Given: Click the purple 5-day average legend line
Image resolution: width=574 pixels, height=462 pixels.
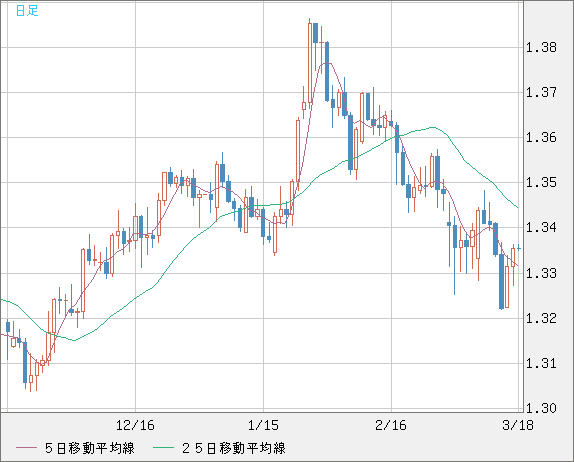Looking at the screenshot, I should pyautogui.click(x=26, y=448).
